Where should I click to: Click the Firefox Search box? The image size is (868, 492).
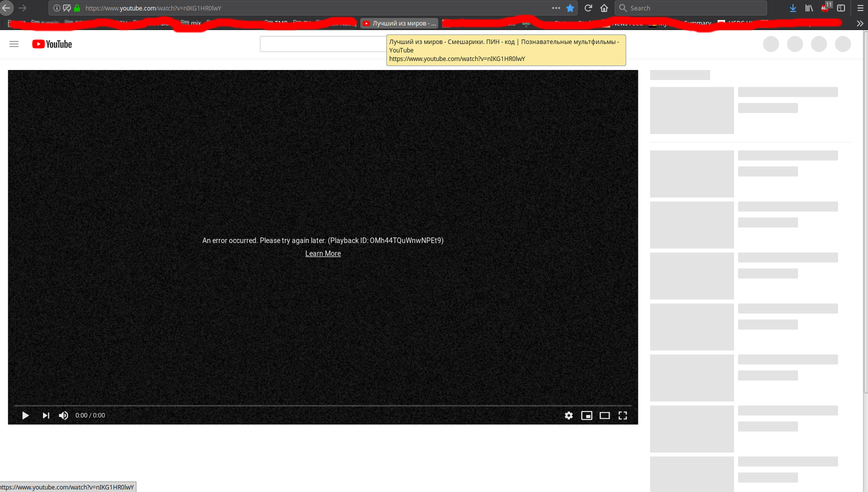coord(691,8)
